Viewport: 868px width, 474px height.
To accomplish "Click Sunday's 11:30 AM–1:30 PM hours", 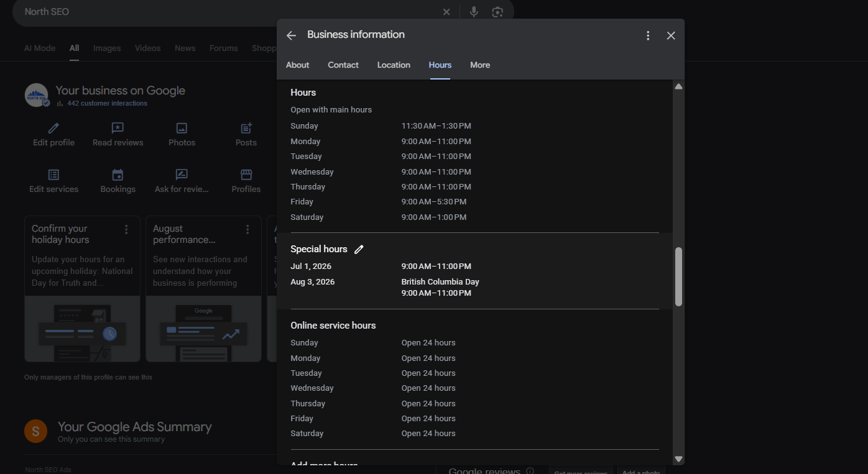I will 436,126.
